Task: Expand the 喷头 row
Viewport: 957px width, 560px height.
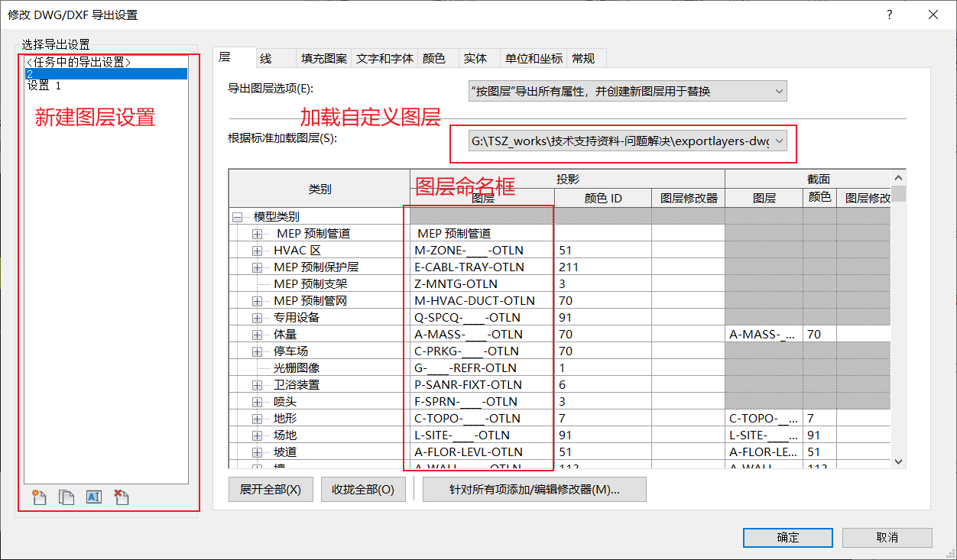Action: point(257,402)
